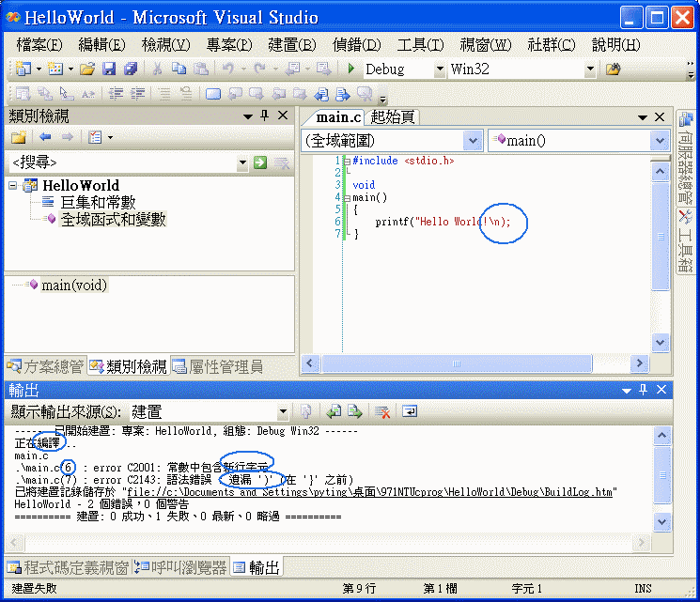The image size is (700, 602).
Task: Click the Class View settings icon
Action: click(95, 137)
